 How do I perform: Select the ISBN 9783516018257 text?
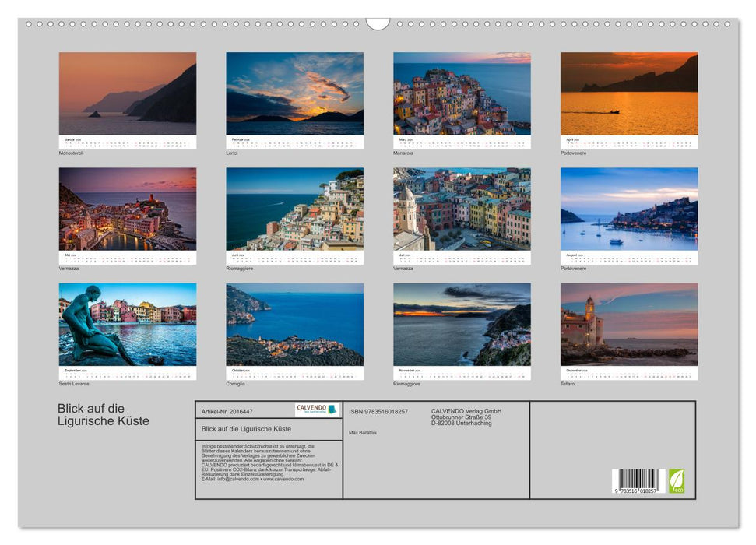[x=378, y=412]
